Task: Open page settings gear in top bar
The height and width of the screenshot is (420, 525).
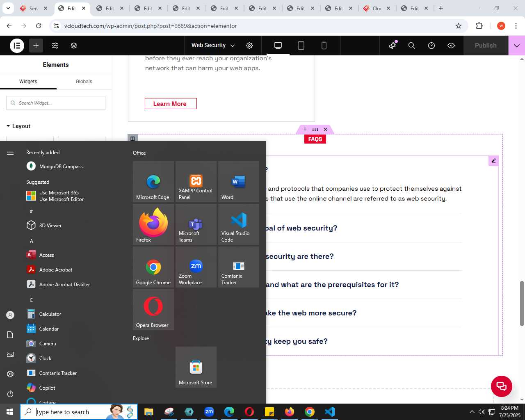Action: click(x=249, y=46)
